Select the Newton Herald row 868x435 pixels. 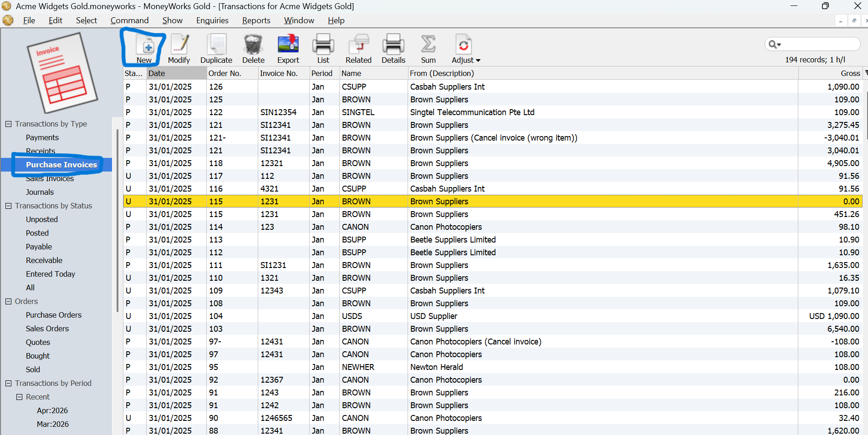pos(493,367)
